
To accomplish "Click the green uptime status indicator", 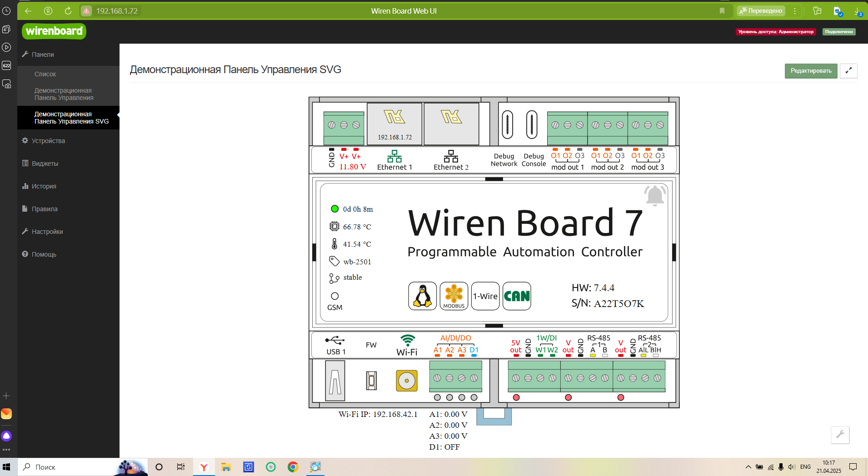I will [x=335, y=209].
